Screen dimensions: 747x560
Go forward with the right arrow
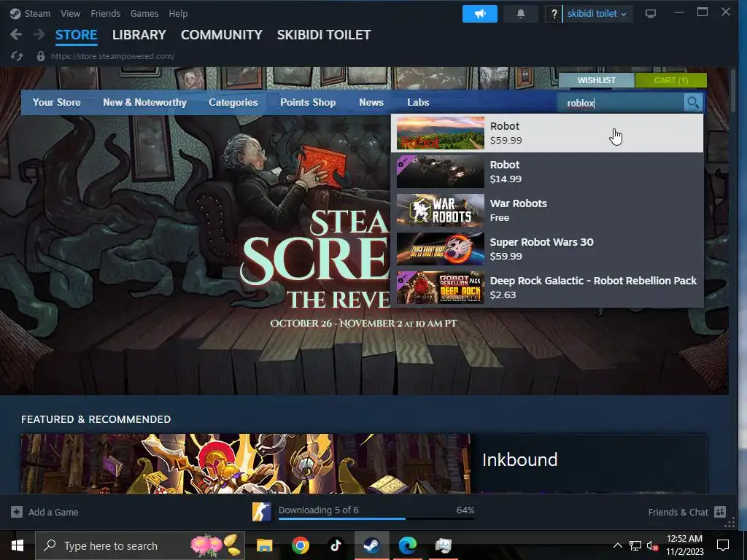tap(39, 34)
